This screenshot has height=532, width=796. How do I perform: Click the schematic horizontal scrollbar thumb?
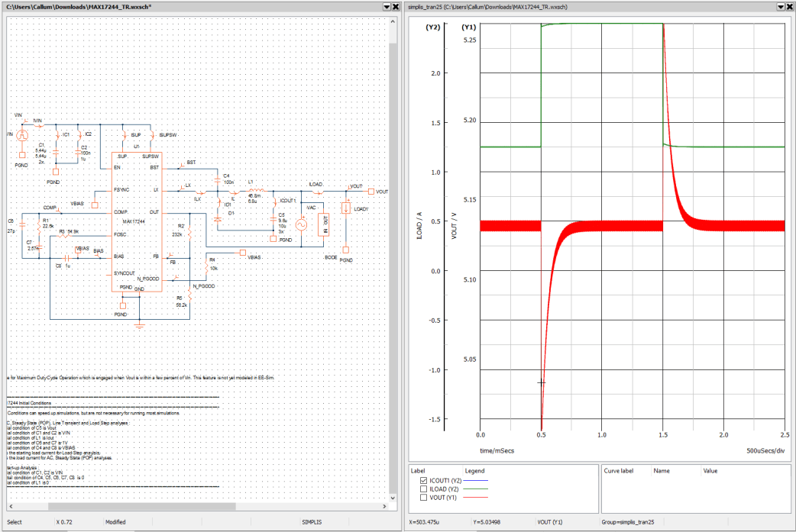coord(141,506)
